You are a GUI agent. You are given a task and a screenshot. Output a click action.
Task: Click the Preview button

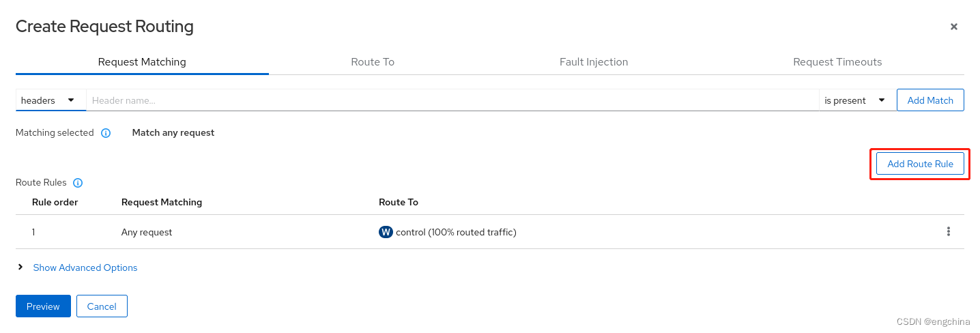(x=43, y=306)
